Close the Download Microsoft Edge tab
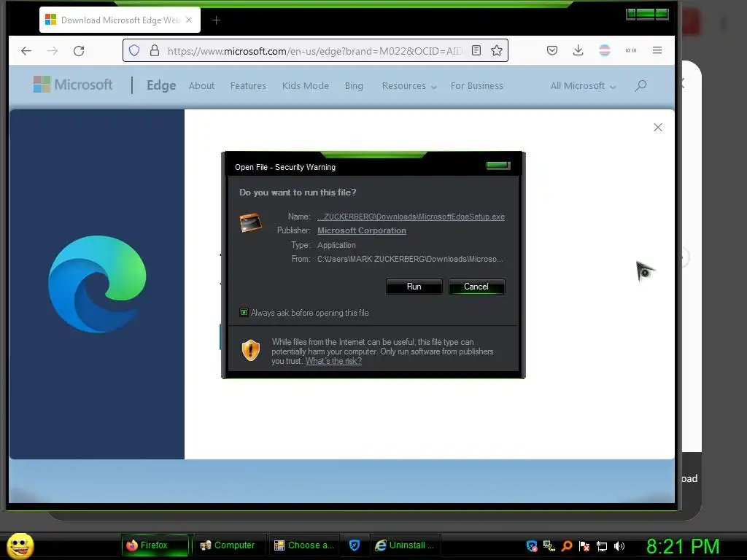Image resolution: width=747 pixels, height=560 pixels. click(x=189, y=20)
